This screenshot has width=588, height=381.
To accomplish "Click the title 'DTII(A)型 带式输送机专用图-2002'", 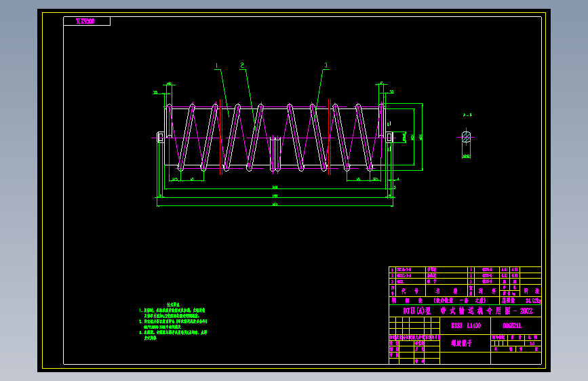I will coord(468,311).
